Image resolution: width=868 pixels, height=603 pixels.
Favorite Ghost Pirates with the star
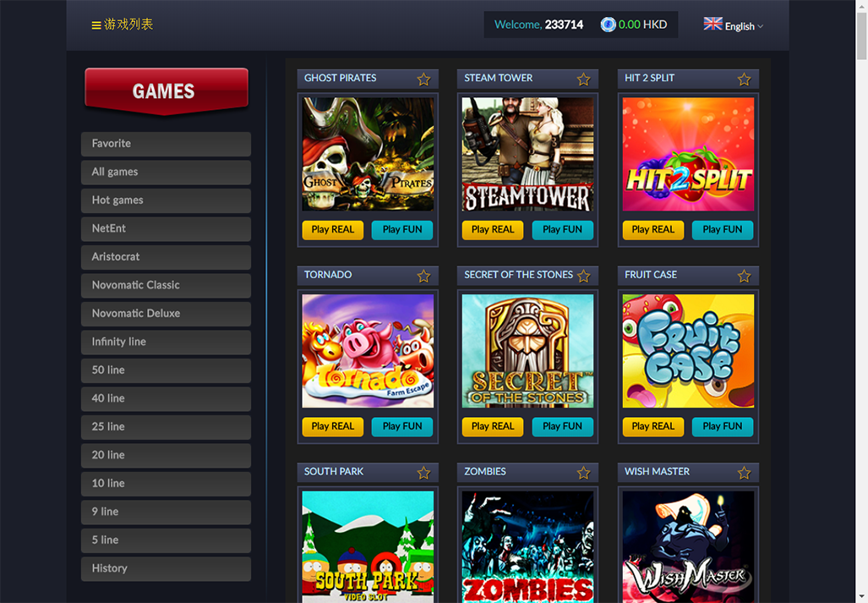423,79
